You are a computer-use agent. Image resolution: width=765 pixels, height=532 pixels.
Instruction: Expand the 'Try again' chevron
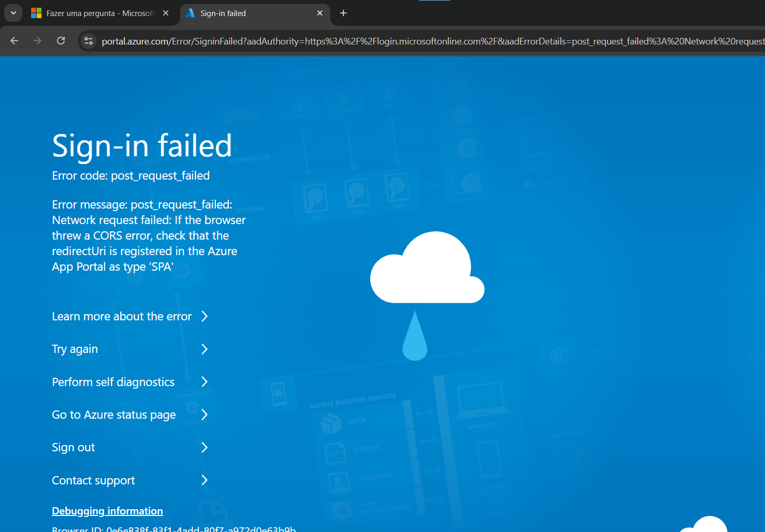coord(205,349)
